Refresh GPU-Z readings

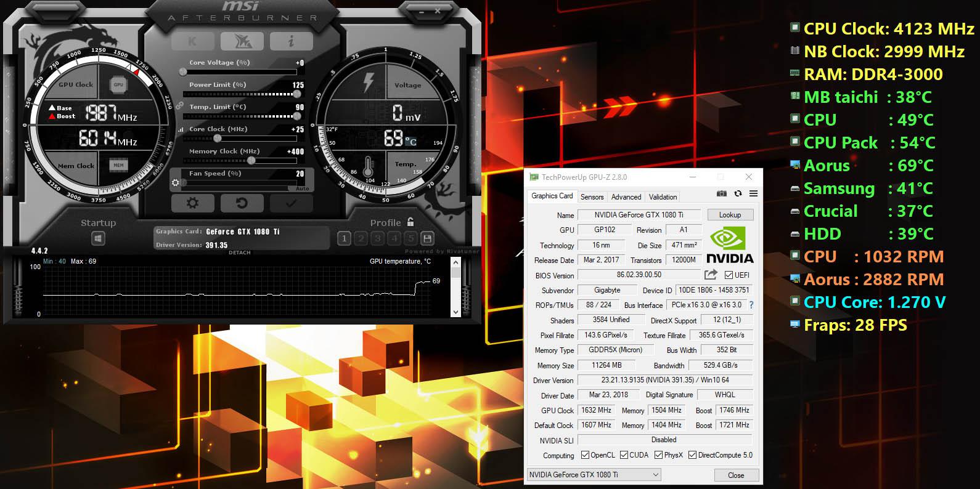[738, 194]
